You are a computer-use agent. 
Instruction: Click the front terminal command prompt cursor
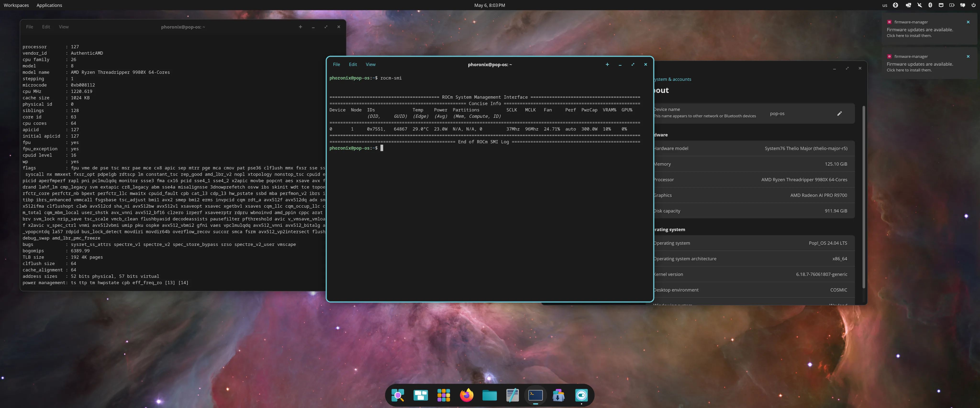click(x=382, y=148)
